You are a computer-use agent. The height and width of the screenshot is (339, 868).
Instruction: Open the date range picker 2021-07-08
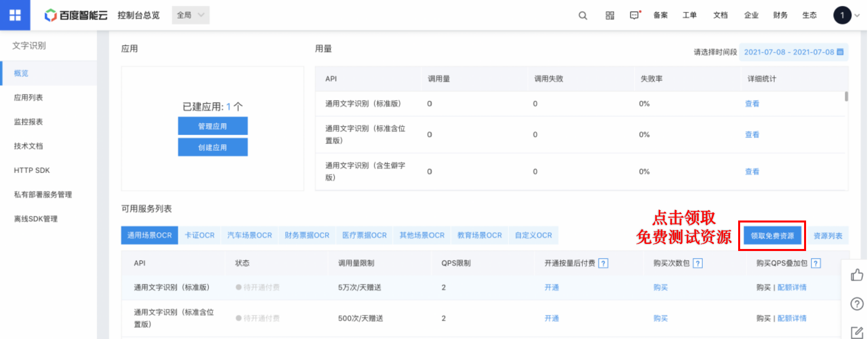tap(794, 52)
